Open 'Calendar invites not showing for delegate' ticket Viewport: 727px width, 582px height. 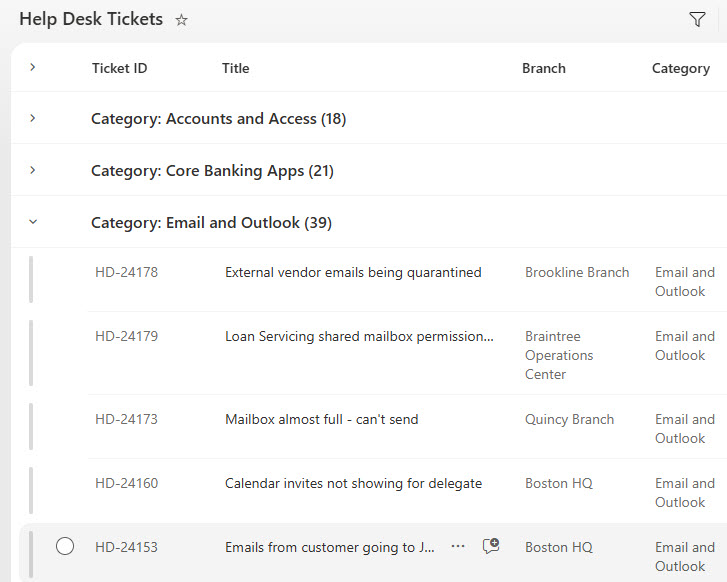tap(353, 483)
